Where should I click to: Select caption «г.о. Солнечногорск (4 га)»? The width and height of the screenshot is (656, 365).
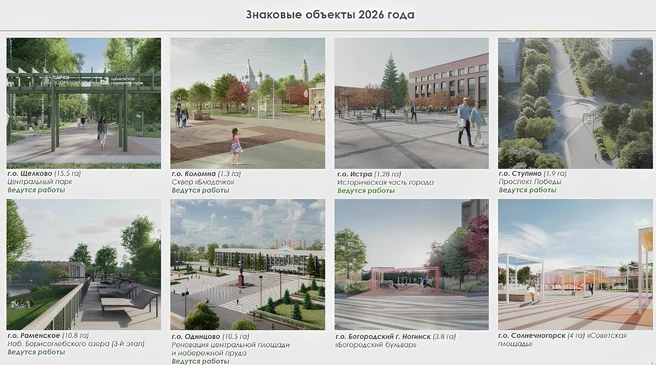541,336
